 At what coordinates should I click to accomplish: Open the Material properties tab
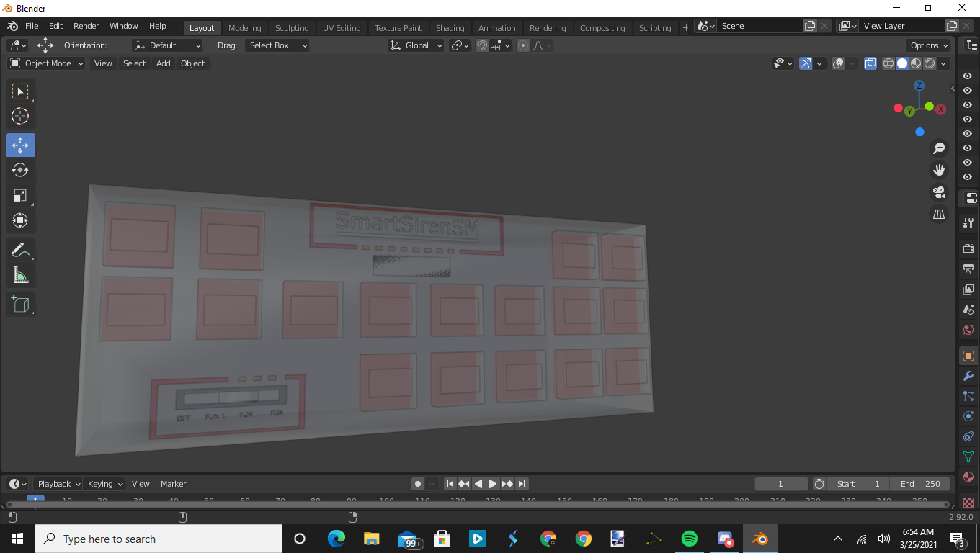coord(968,477)
